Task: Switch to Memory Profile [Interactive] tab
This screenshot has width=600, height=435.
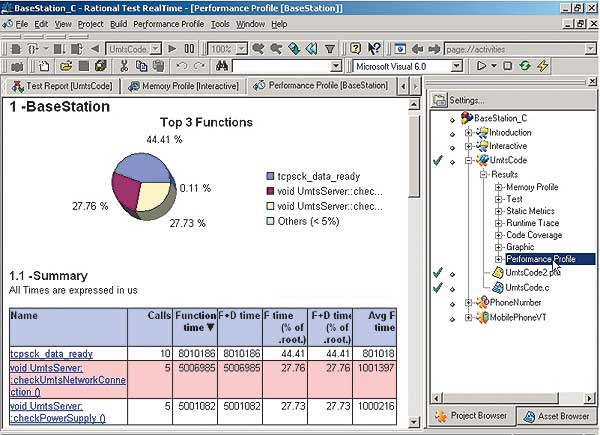Action: click(x=183, y=86)
